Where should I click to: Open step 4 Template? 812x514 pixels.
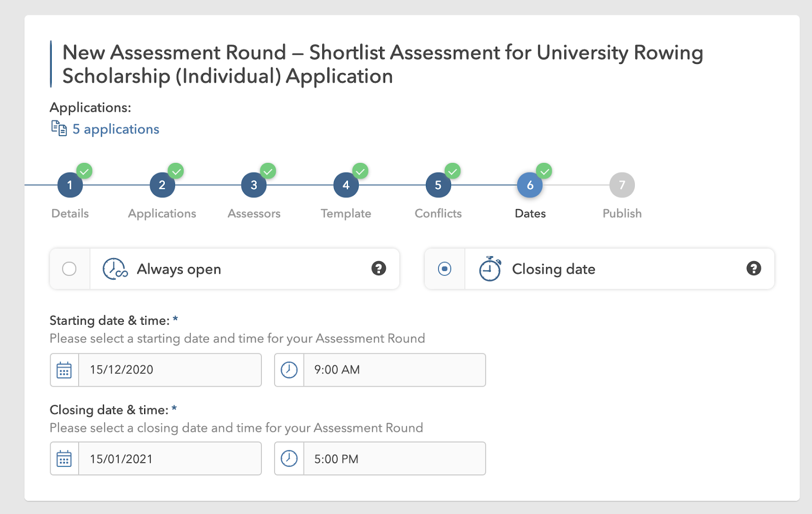pyautogui.click(x=346, y=185)
